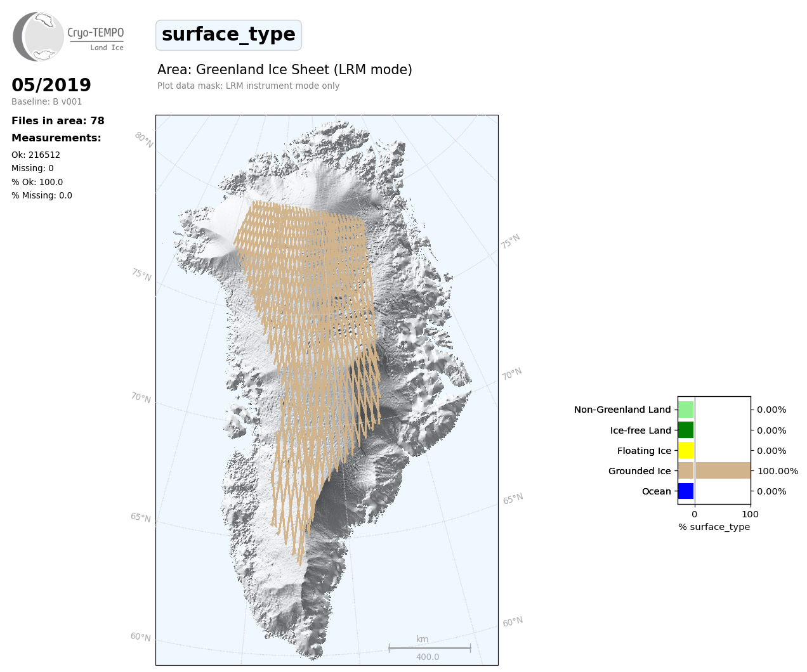Click the Plot data mask description text
This screenshot has height=672, width=807.
click(x=248, y=86)
